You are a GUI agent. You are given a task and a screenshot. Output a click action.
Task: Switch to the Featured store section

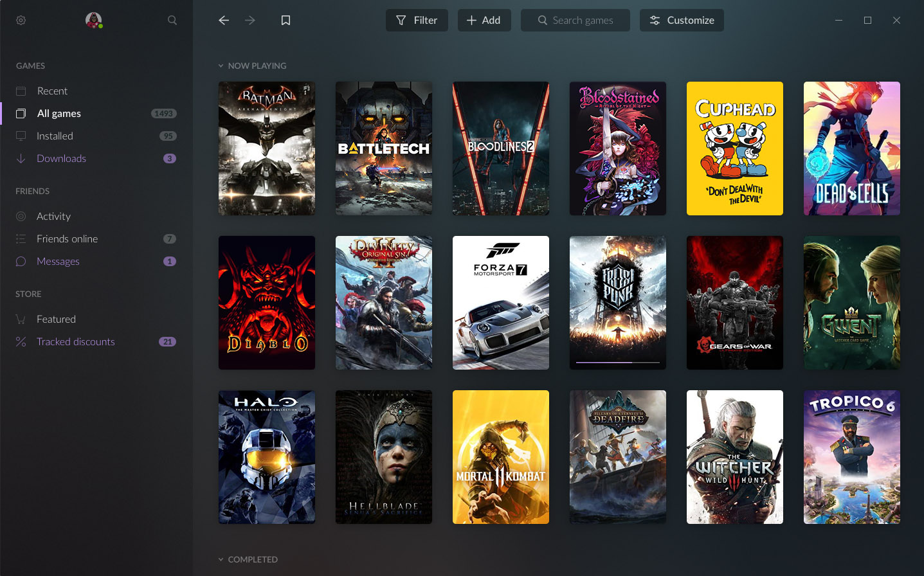pyautogui.click(x=57, y=319)
